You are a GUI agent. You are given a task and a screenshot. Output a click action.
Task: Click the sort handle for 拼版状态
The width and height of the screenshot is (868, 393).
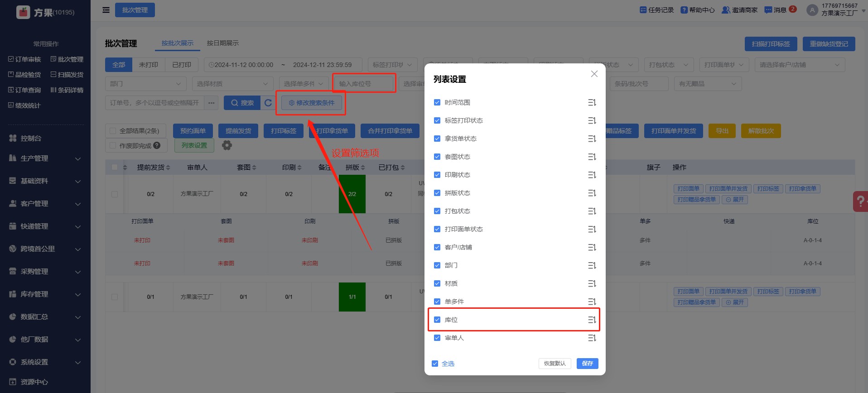point(592,193)
